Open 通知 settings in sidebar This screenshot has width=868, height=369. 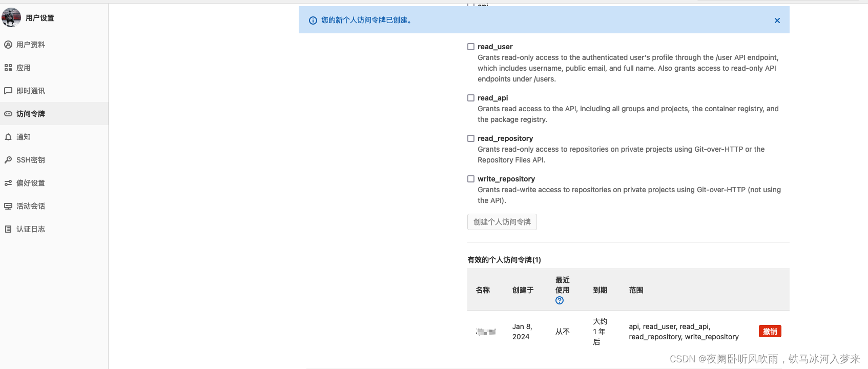pos(54,137)
